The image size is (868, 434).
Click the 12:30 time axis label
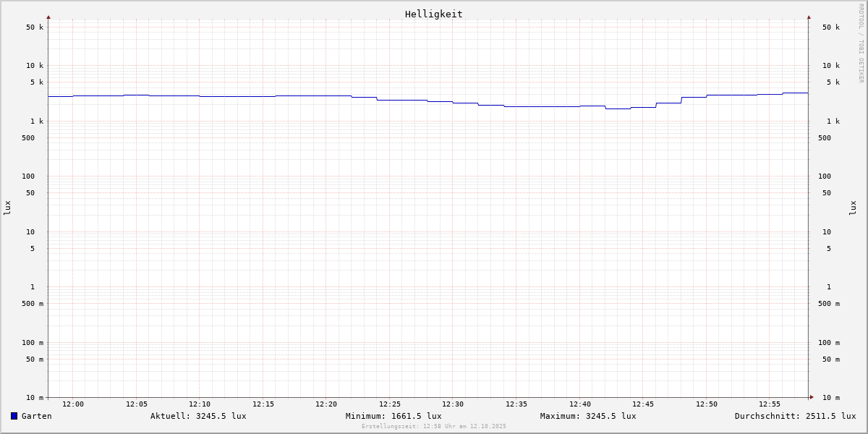(x=453, y=404)
